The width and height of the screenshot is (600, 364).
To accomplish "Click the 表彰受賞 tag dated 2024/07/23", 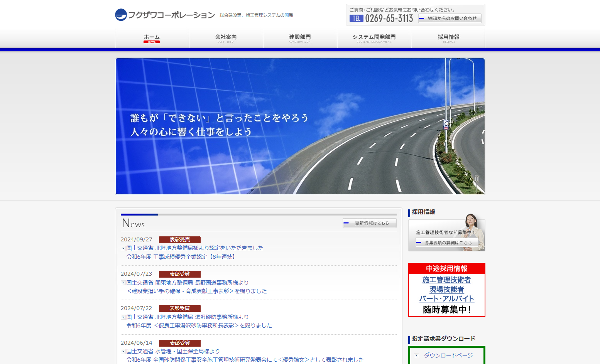I will pyautogui.click(x=180, y=274).
